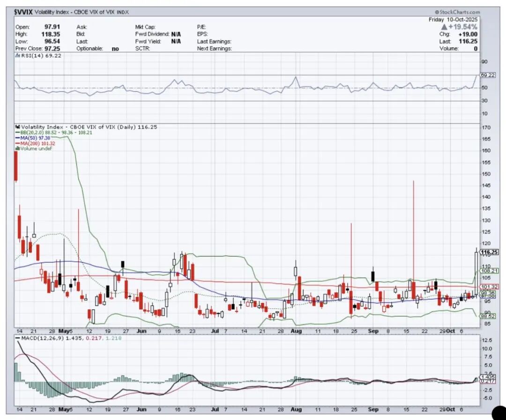Click the candlestick icon before the Volatility Index legend
This screenshot has width=506, height=420.
pyautogui.click(x=18, y=127)
